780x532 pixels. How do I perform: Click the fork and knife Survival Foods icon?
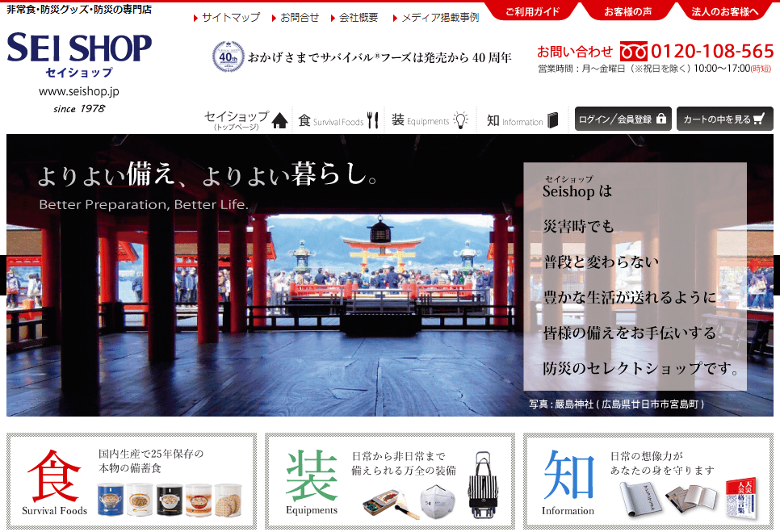[372, 120]
